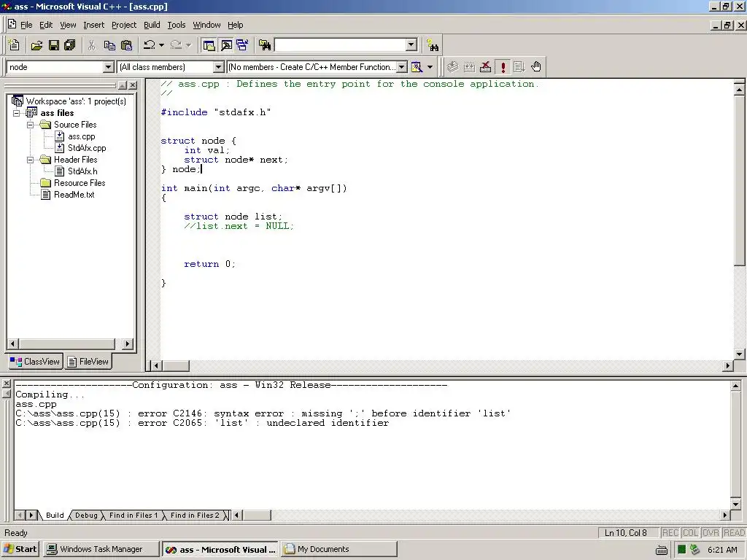Collapse the 'ass files' project node
This screenshot has height=560, width=747.
point(17,113)
